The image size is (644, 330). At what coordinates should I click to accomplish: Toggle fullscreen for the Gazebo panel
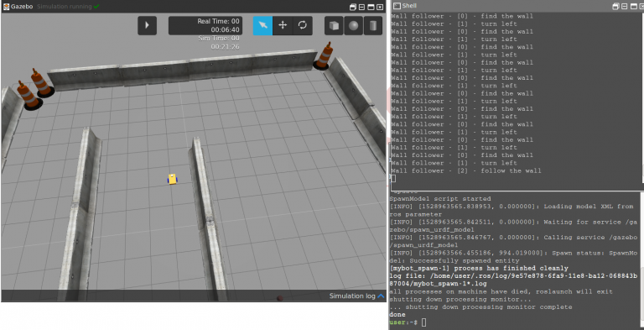371,7
